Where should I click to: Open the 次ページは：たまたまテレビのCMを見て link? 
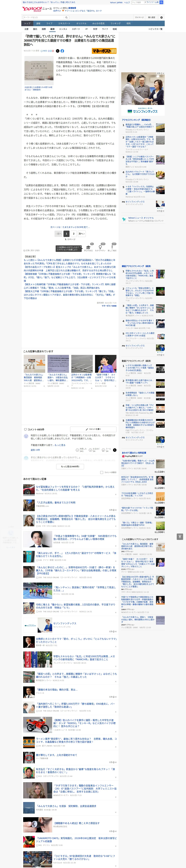[70, 227]
